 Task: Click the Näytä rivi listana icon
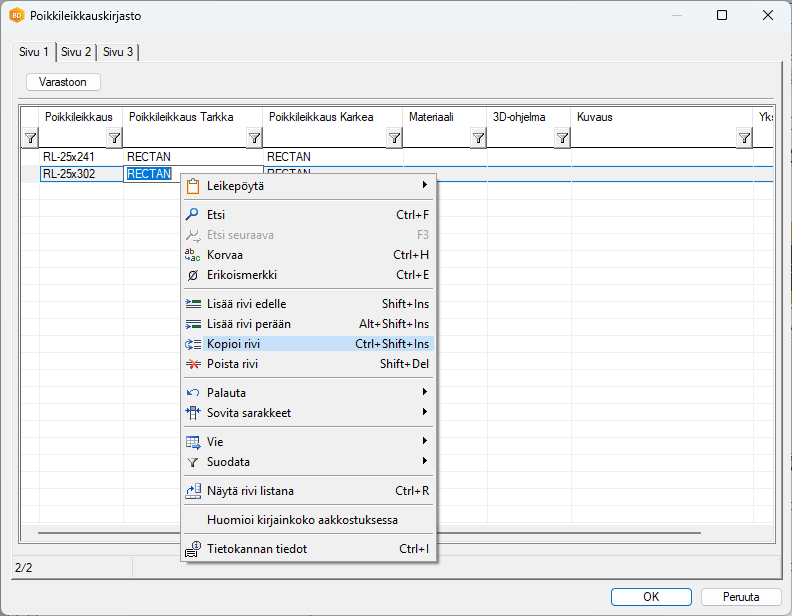194,491
